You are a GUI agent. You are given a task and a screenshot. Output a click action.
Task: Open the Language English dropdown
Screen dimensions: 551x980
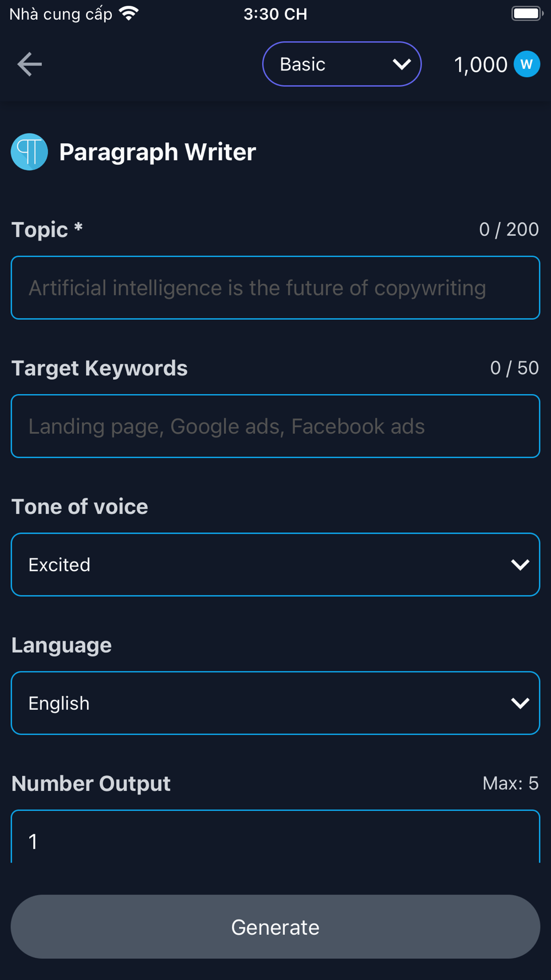coord(275,703)
